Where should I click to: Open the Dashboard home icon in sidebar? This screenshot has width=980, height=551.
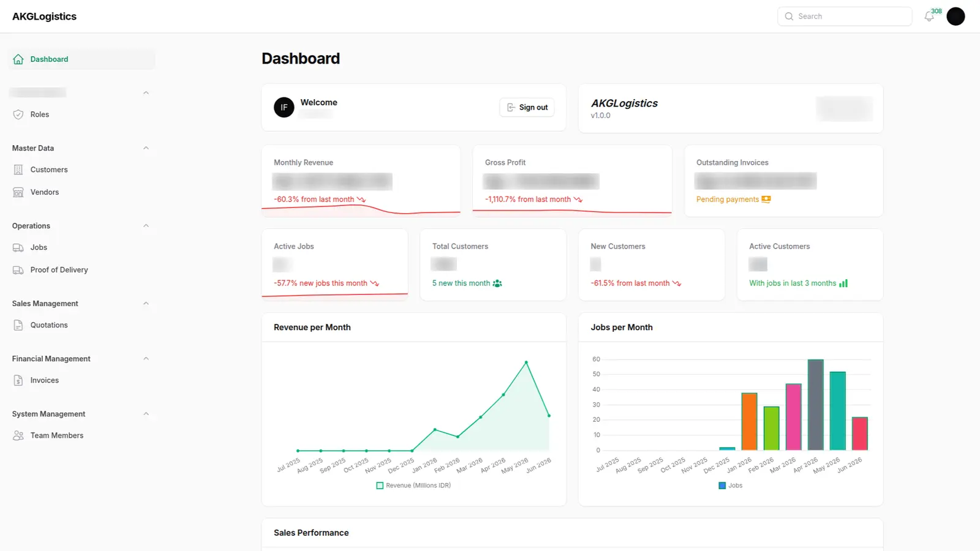click(x=18, y=59)
